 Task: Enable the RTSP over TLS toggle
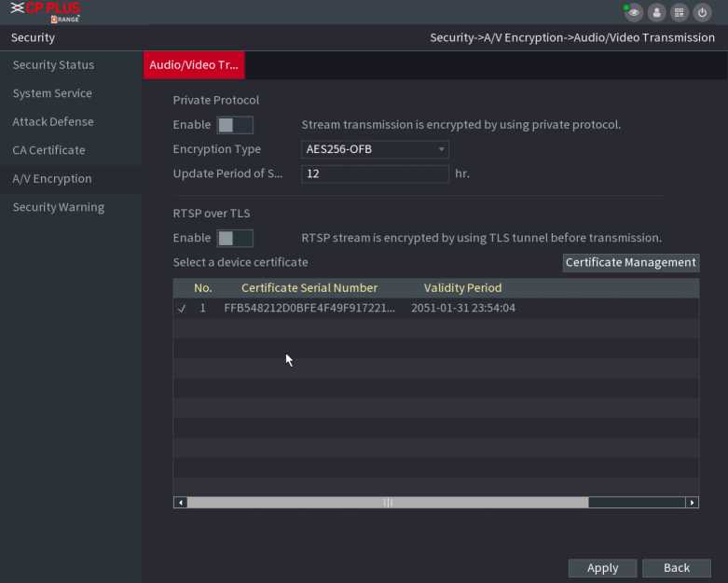tap(234, 239)
